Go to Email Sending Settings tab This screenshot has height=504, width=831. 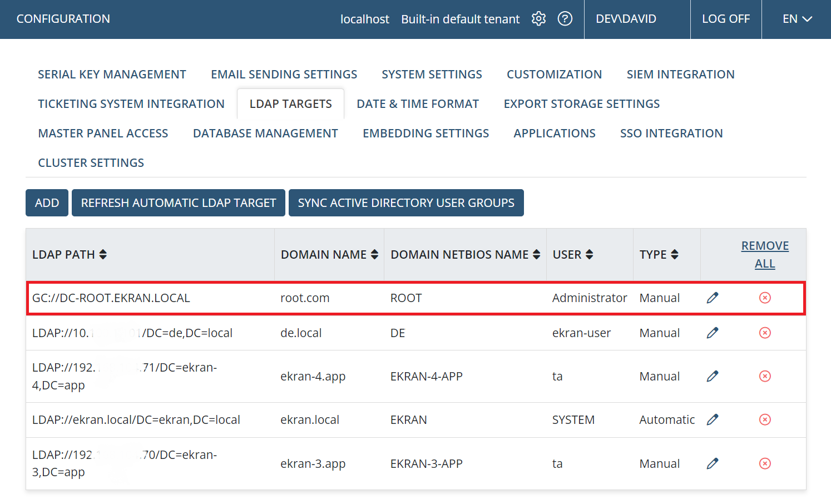(284, 75)
